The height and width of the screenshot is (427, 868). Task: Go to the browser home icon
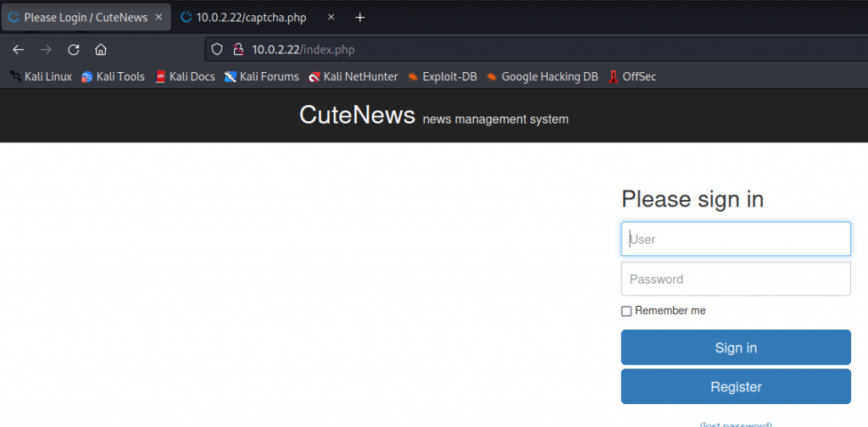pyautogui.click(x=101, y=49)
